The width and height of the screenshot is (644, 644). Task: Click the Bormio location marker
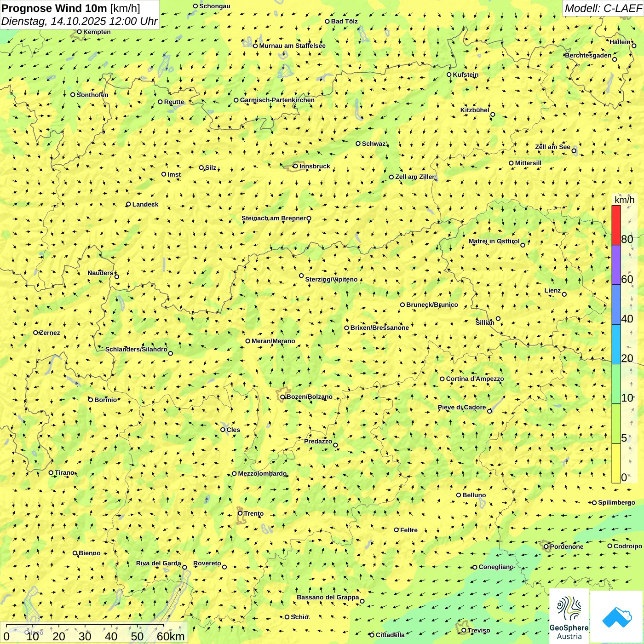pyautogui.click(x=91, y=400)
